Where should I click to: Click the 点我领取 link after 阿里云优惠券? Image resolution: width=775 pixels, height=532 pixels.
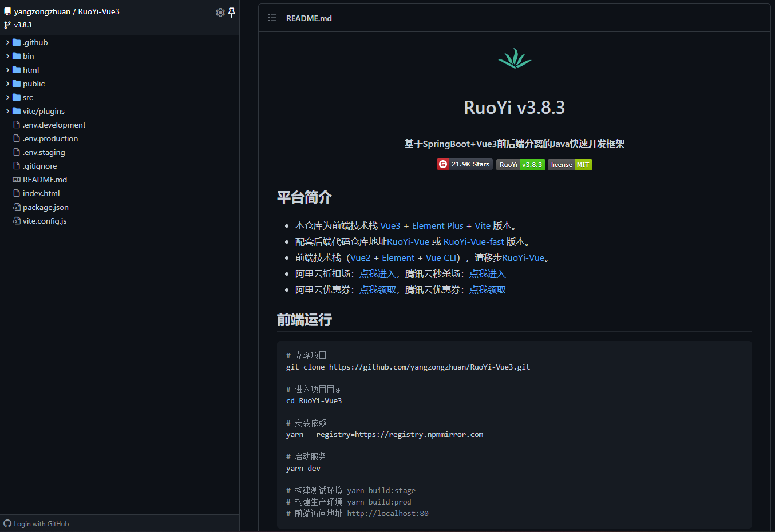pos(378,290)
